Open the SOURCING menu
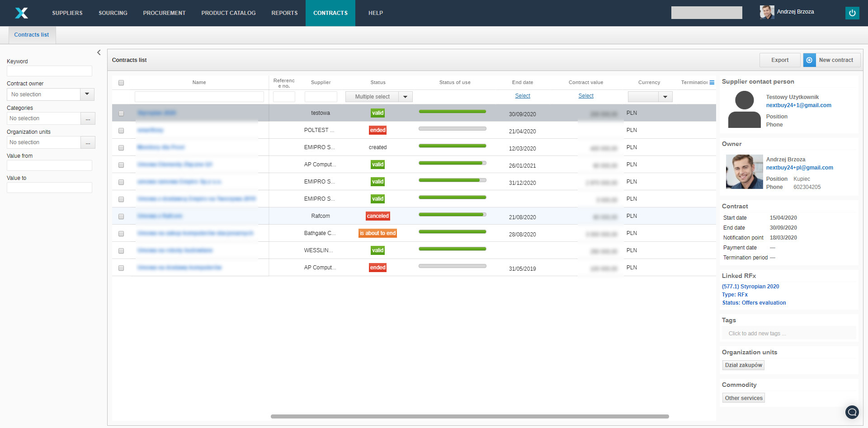Viewport: 868px width, 428px height. (113, 13)
